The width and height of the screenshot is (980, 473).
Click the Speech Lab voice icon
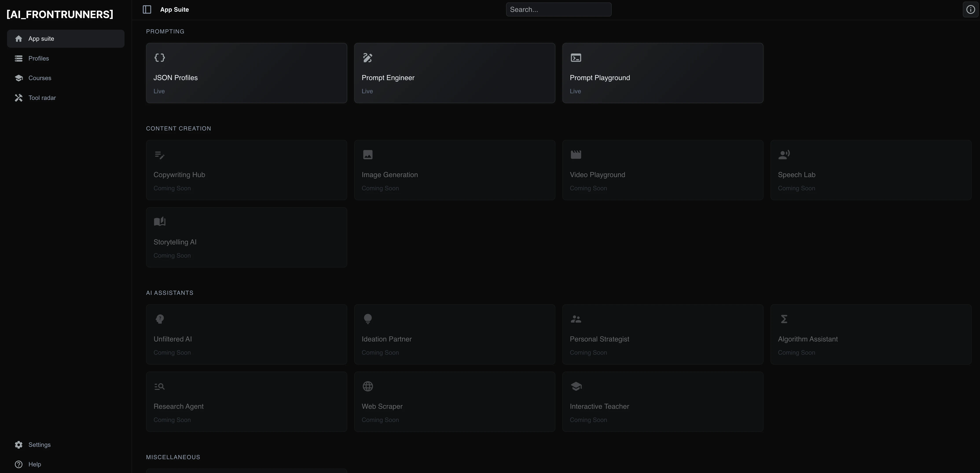[784, 154]
